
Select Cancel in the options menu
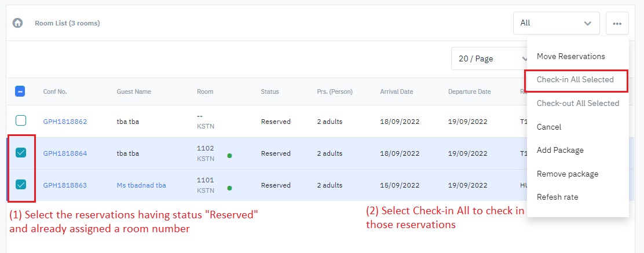(549, 127)
